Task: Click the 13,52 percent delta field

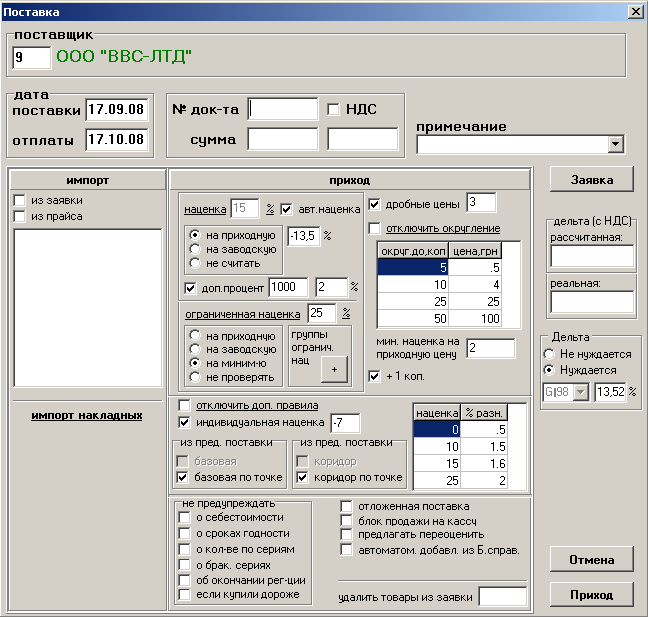Action: click(610, 392)
